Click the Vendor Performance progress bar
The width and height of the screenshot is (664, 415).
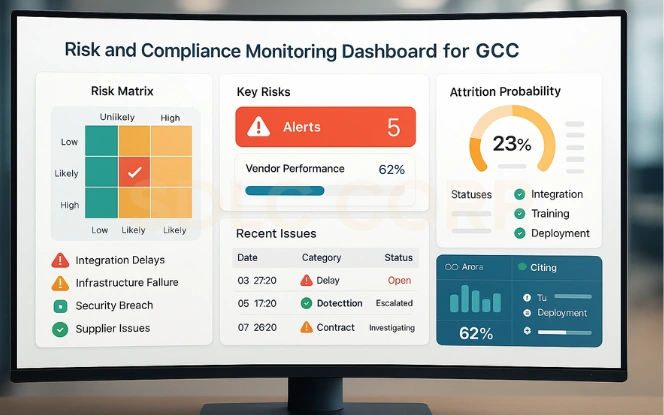click(284, 190)
